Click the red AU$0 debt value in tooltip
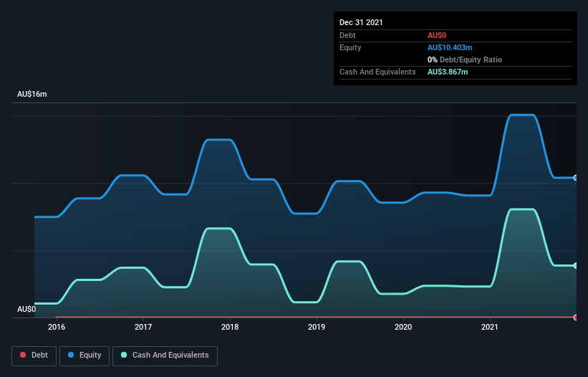The width and height of the screenshot is (588, 377). (x=437, y=35)
